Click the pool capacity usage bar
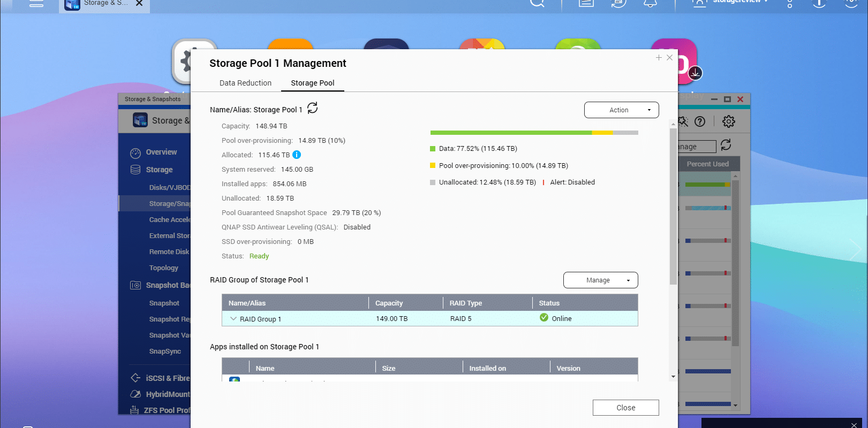Image resolution: width=868 pixels, height=428 pixels. (x=534, y=133)
